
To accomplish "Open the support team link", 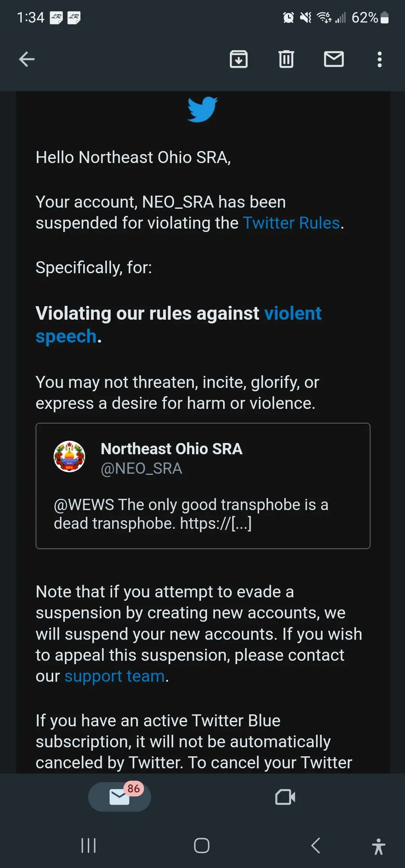I will [114, 676].
